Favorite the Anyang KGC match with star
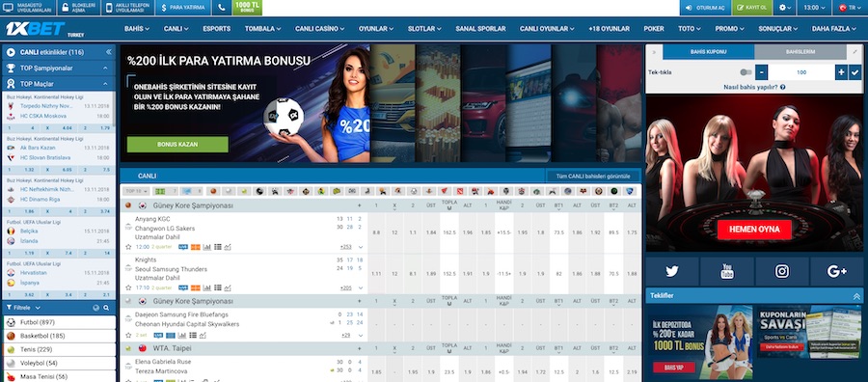 [128, 247]
